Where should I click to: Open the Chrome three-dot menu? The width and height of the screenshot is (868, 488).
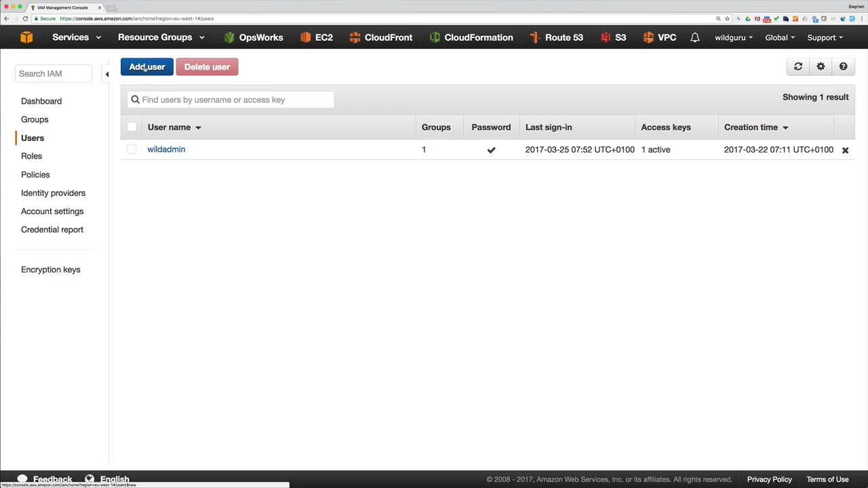pyautogui.click(x=862, y=18)
